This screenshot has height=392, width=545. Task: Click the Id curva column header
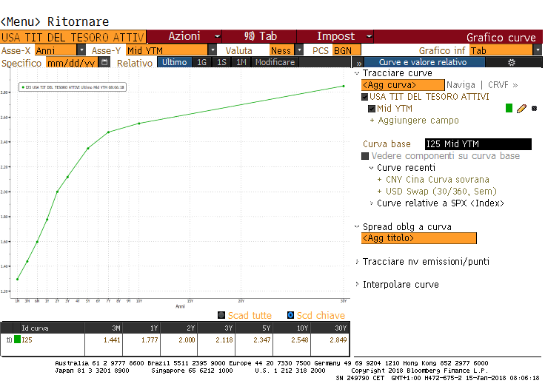pyautogui.click(x=49, y=328)
